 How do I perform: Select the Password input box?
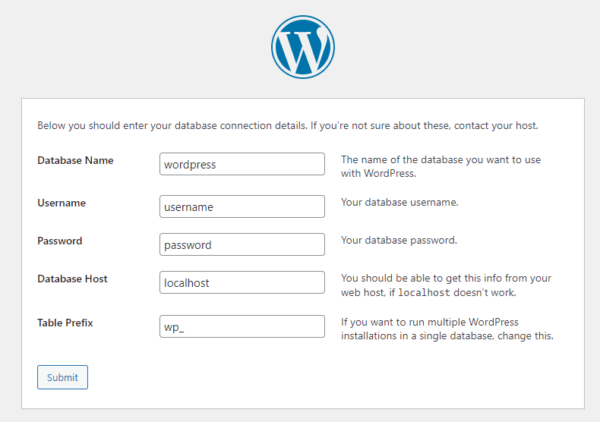pyautogui.click(x=242, y=244)
